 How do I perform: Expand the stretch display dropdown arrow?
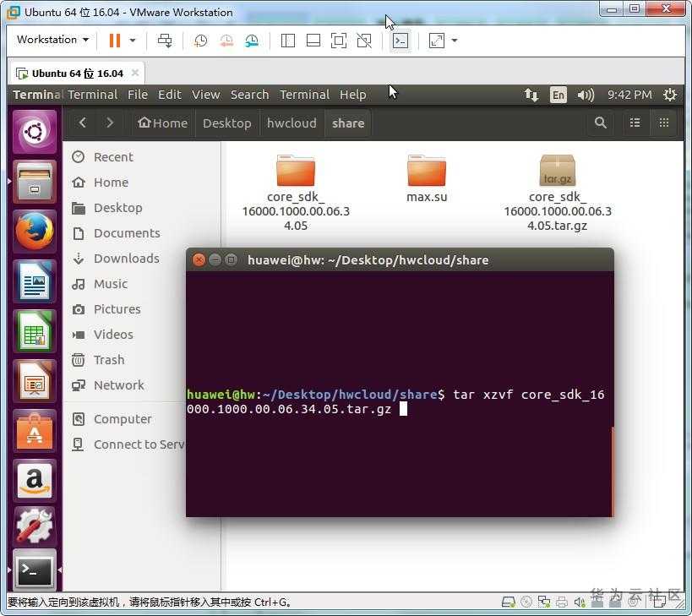[x=454, y=41]
